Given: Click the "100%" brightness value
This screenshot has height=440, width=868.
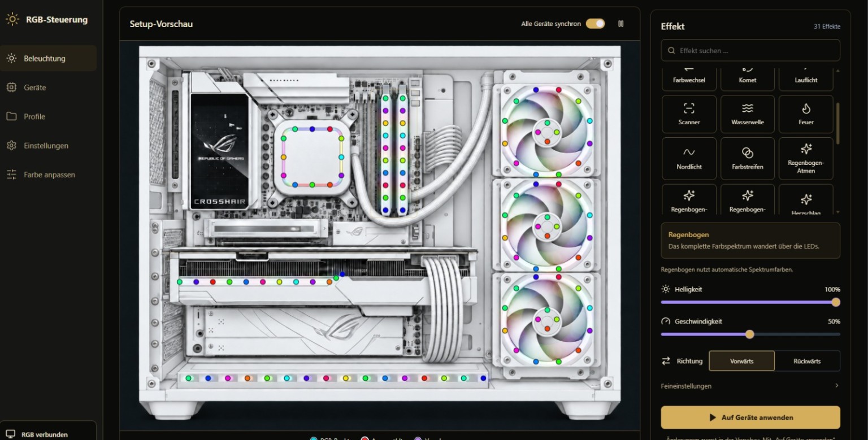Looking at the screenshot, I should [832, 289].
